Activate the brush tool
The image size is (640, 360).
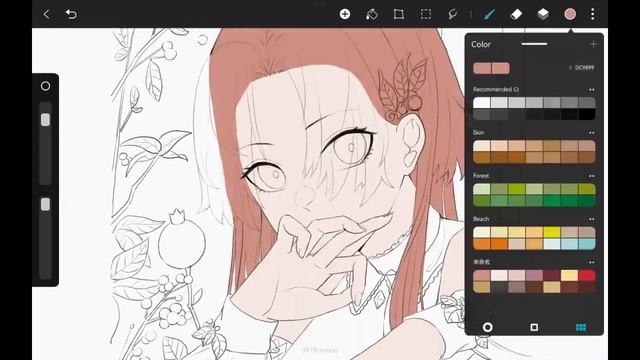pos(489,14)
